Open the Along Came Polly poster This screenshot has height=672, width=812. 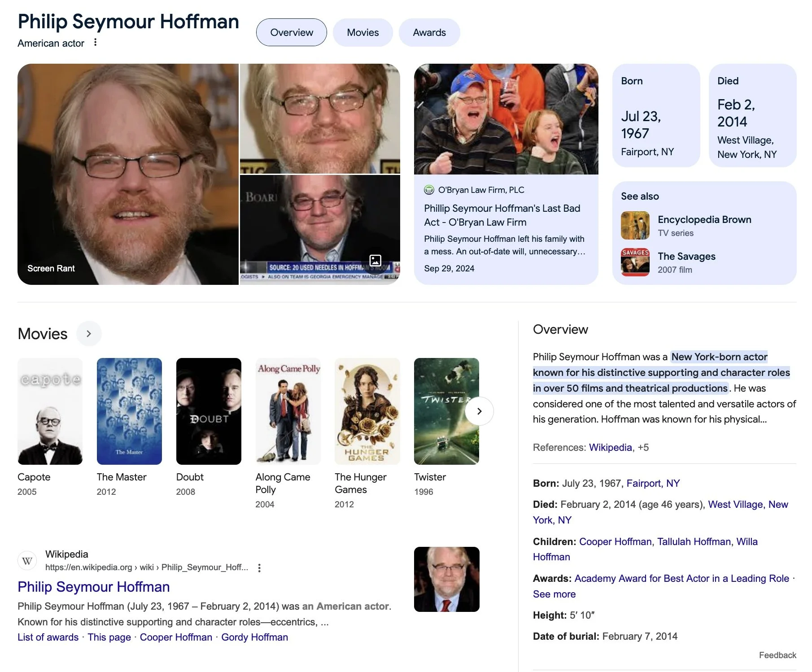[288, 411]
